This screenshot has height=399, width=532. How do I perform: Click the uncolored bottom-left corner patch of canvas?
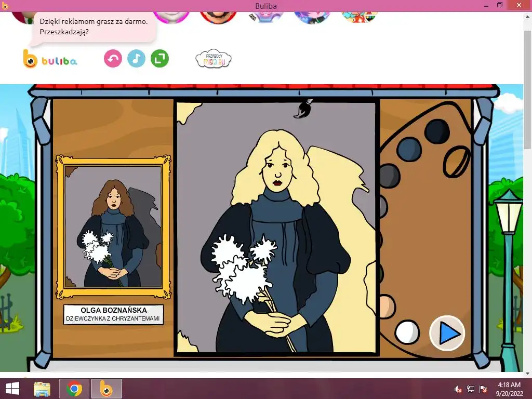coord(187,343)
